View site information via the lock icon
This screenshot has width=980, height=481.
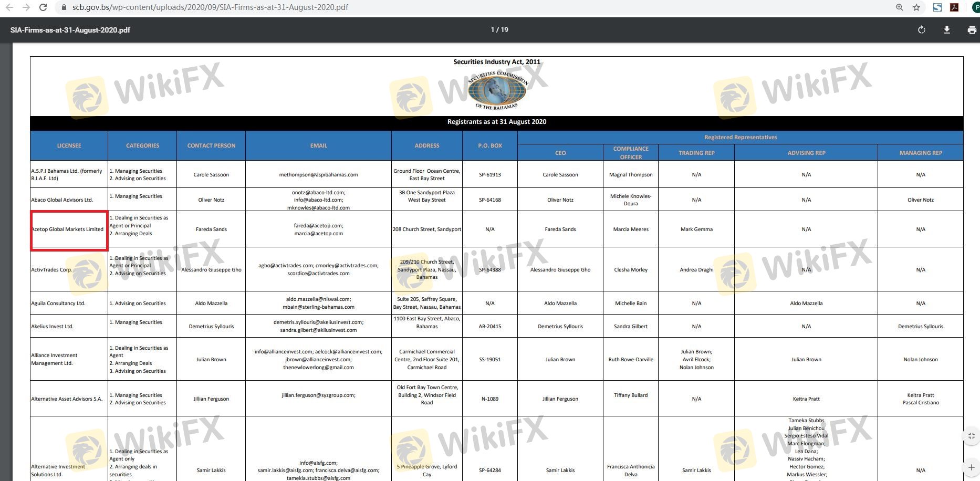click(64, 7)
